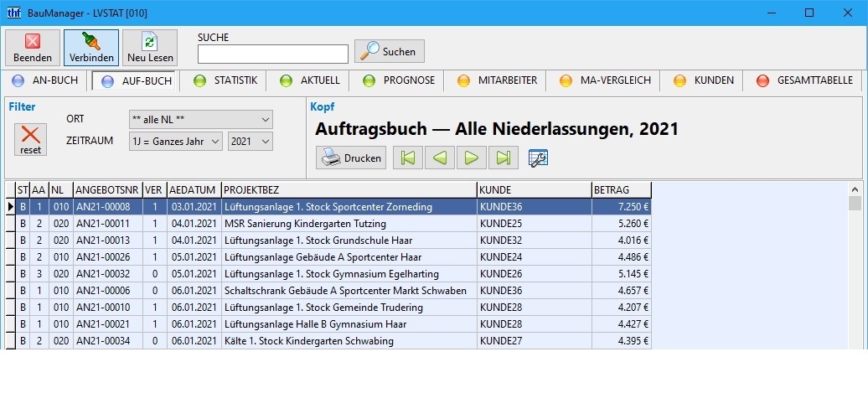The width and height of the screenshot is (868, 419).
Task: Click the VER column header
Action: (x=155, y=190)
